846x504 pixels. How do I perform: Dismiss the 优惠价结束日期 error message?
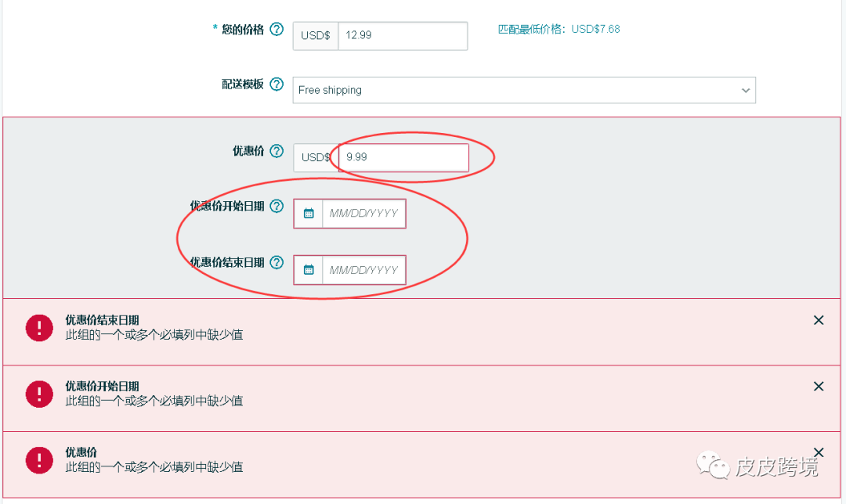[x=819, y=319]
